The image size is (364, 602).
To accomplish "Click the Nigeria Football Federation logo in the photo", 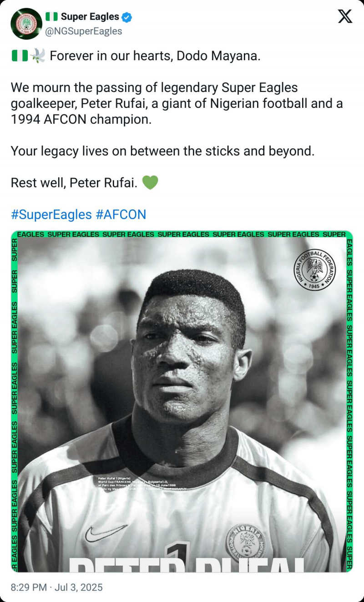I will pos(314,269).
